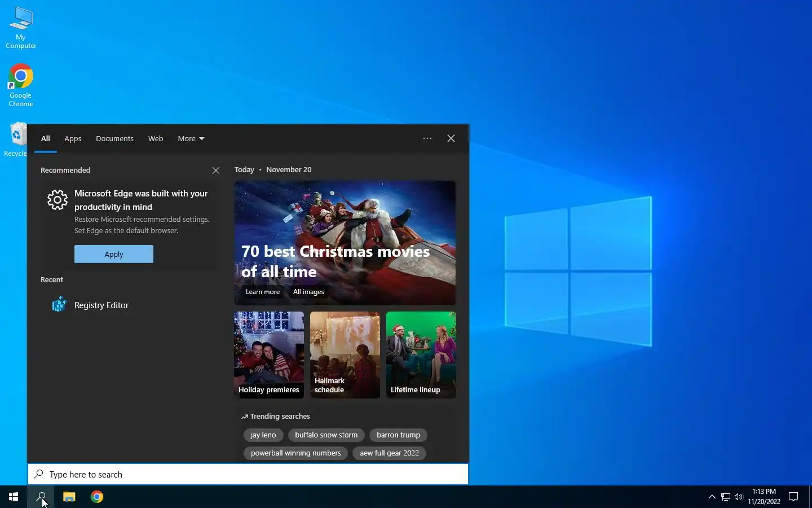Launch Chrome from the taskbar
Image resolution: width=812 pixels, height=508 pixels.
(97, 497)
